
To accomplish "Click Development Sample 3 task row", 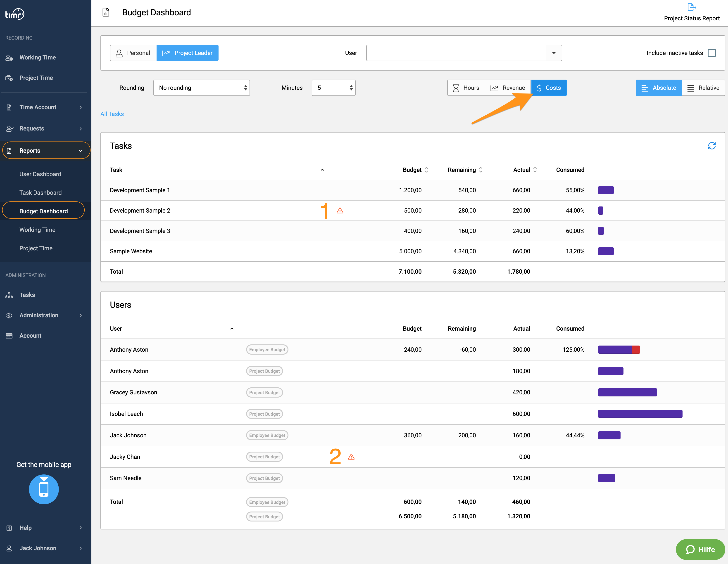I will coord(413,231).
